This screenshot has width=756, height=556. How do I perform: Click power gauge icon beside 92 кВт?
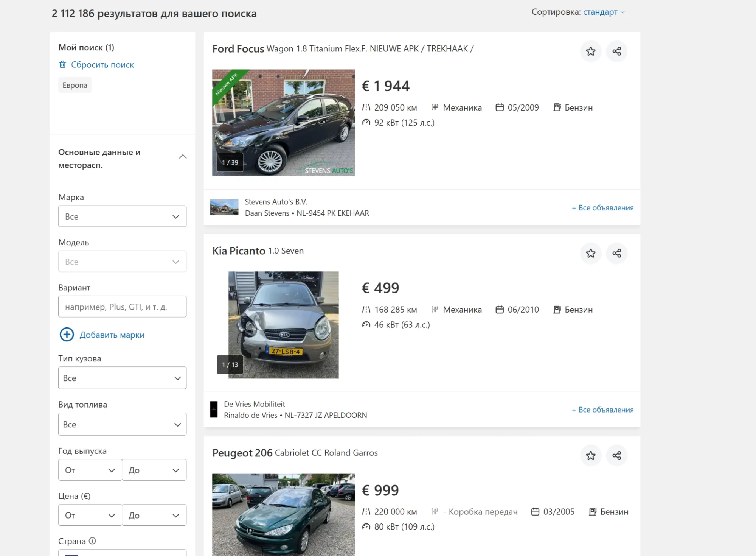click(366, 122)
